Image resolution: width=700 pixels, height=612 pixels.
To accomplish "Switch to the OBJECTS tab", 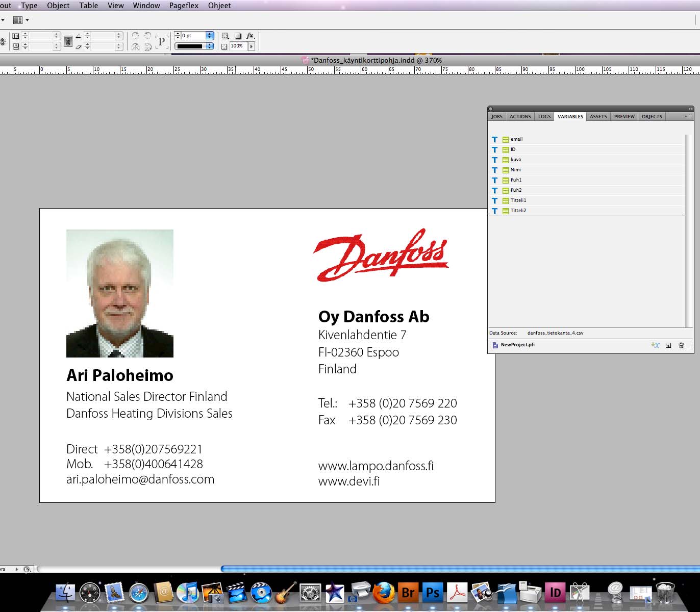I will (x=652, y=116).
